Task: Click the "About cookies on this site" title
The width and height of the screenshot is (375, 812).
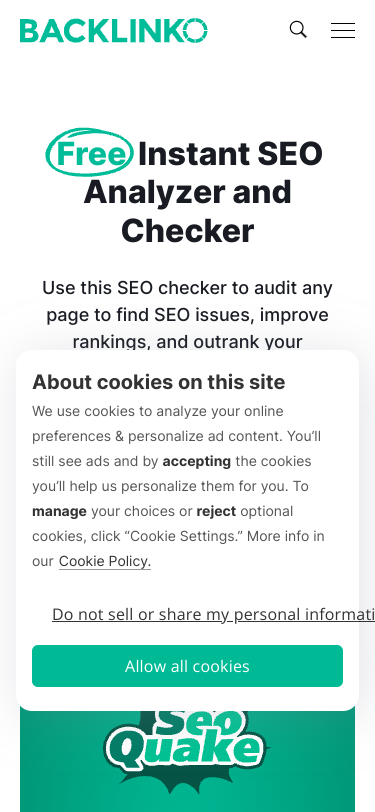Action: pos(158,382)
